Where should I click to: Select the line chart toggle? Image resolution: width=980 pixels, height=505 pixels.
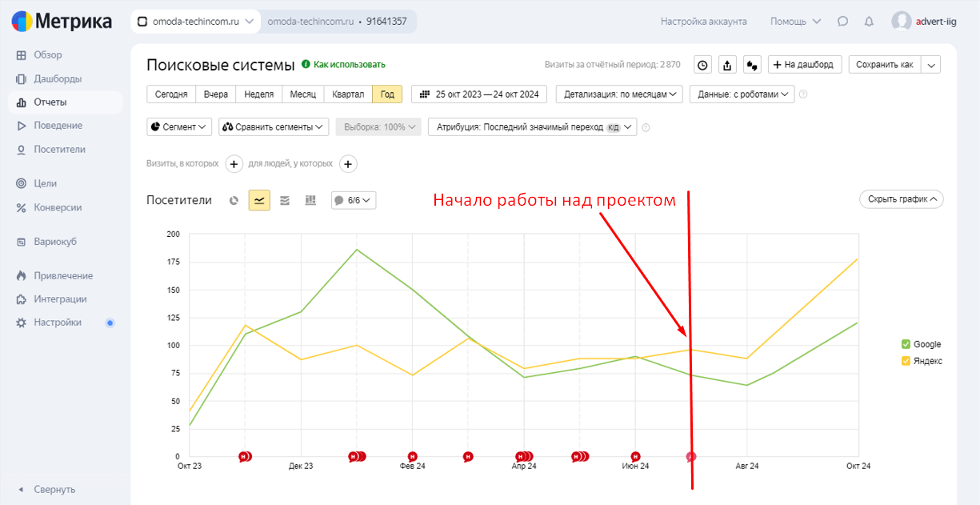coord(259,200)
